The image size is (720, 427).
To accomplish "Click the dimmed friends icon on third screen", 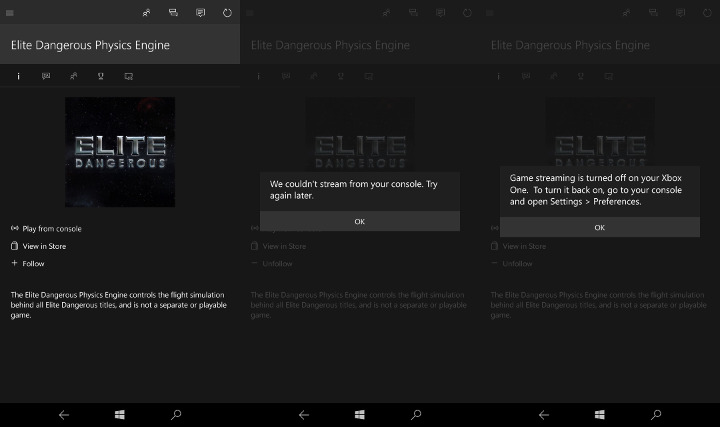I will click(x=627, y=13).
